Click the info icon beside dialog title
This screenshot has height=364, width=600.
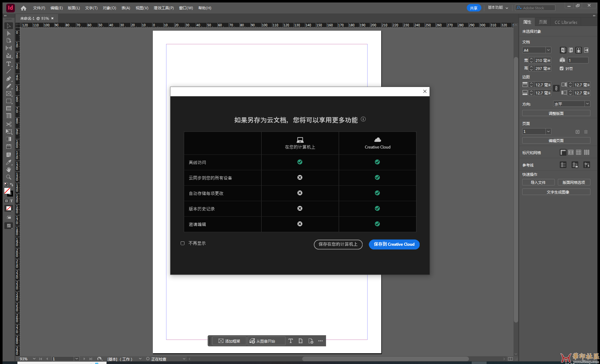pyautogui.click(x=363, y=119)
